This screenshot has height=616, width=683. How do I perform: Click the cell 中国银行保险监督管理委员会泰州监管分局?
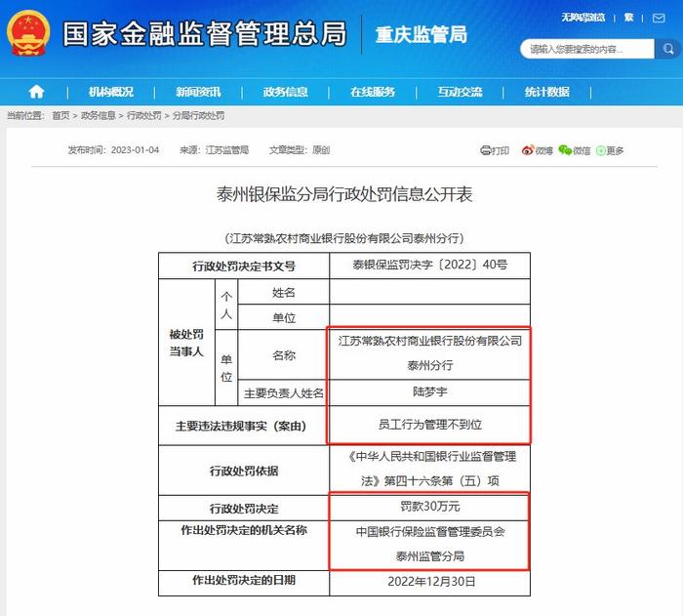click(x=430, y=544)
